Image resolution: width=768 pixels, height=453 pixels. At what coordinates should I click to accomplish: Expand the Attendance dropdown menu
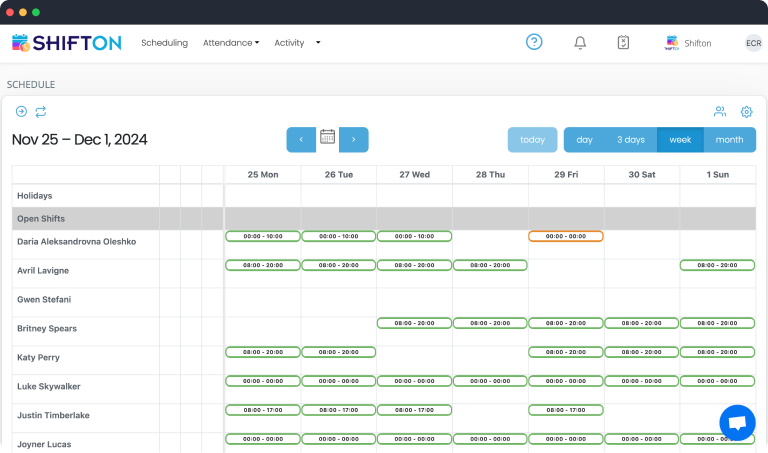coord(230,43)
